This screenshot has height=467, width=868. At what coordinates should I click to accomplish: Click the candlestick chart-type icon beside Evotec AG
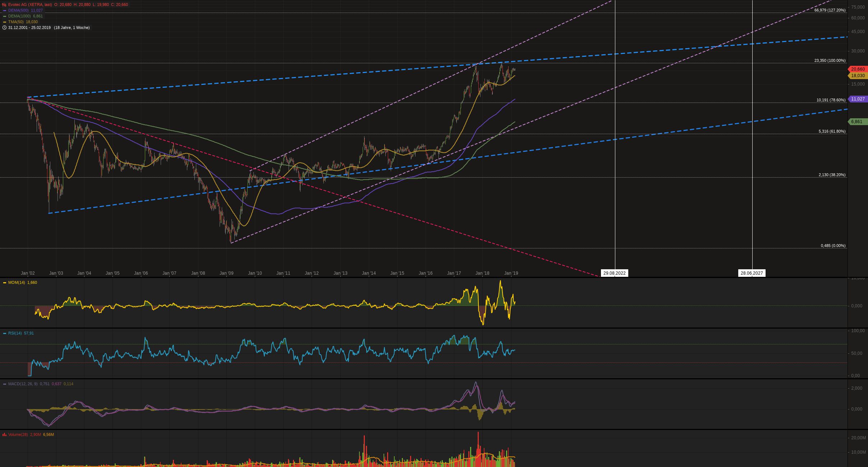coord(4,5)
